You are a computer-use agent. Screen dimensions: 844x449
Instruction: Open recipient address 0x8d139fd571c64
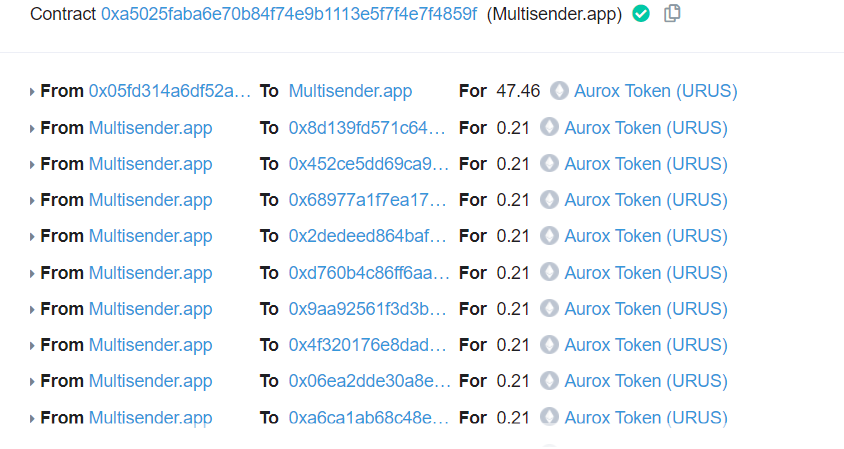pyautogui.click(x=367, y=128)
